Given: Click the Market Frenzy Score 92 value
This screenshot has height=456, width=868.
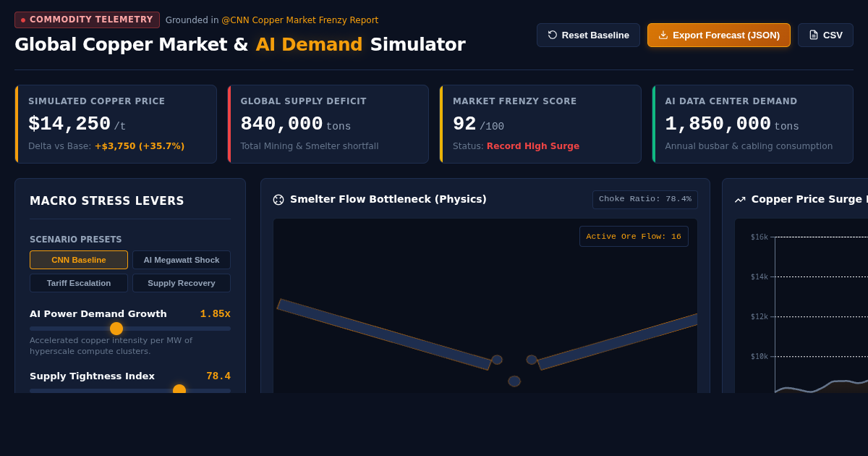Looking at the screenshot, I should [x=464, y=124].
